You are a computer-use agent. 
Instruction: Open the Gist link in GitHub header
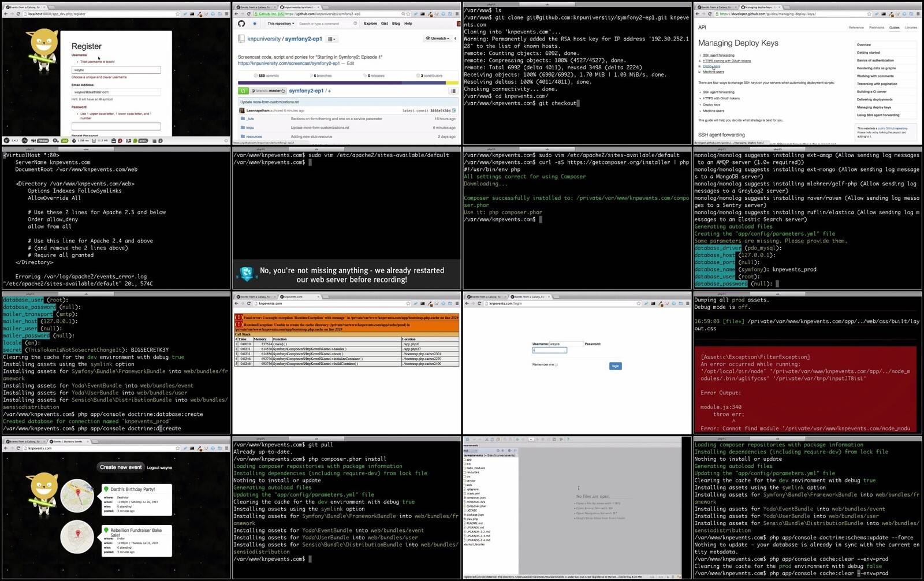[385, 24]
